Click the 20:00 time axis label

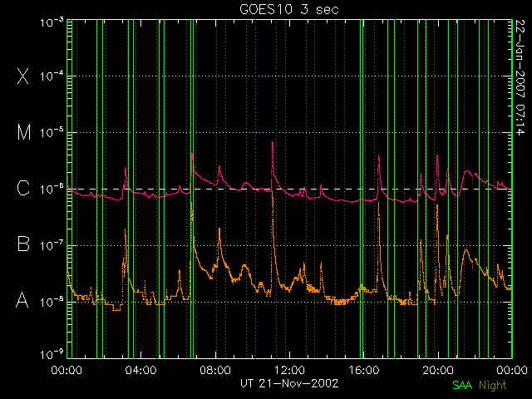pyautogui.click(x=438, y=370)
